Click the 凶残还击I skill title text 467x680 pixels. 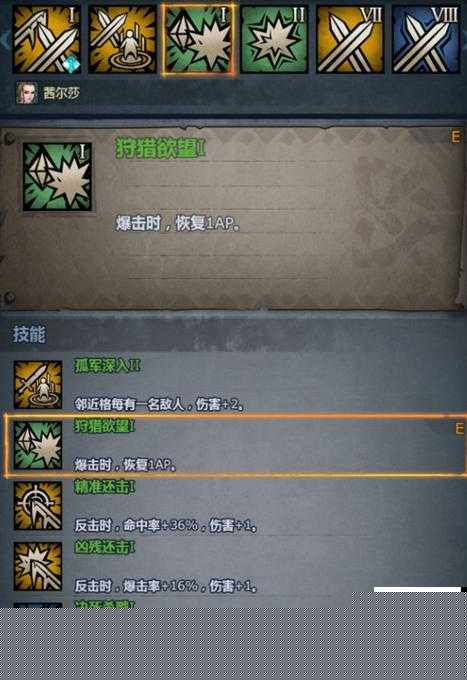click(x=105, y=547)
